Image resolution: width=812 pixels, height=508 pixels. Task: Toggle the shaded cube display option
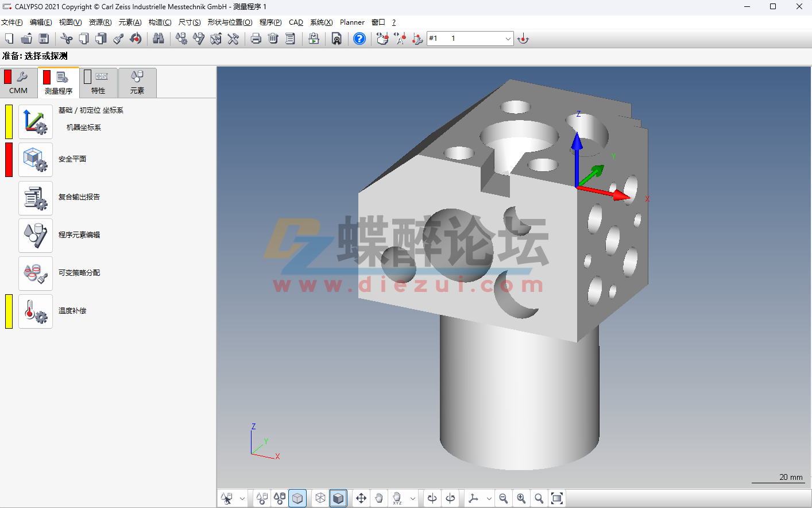(338, 498)
